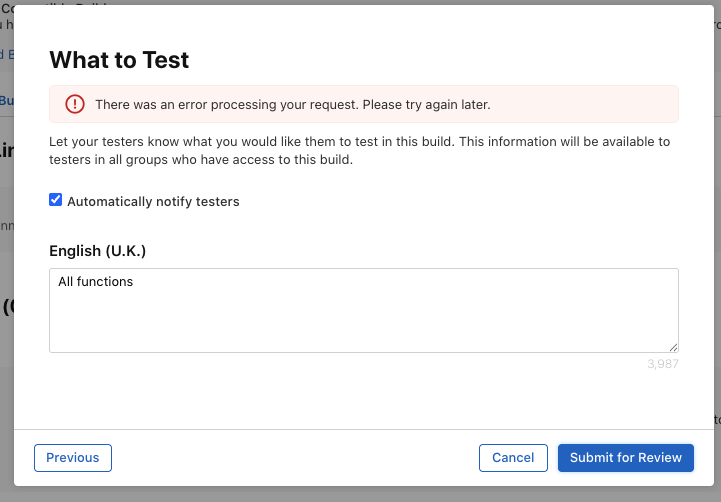The width and height of the screenshot is (721, 502).
Task: Click the textarea resize handle
Action: click(673, 347)
